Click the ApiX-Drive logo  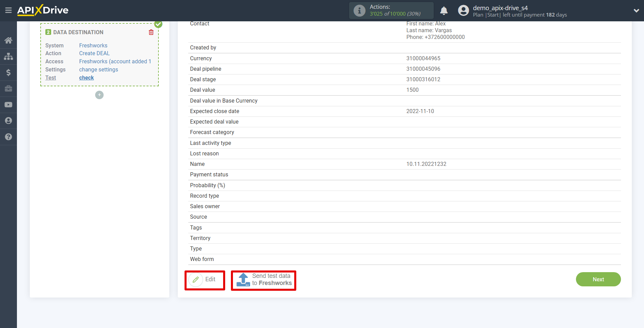43,10
